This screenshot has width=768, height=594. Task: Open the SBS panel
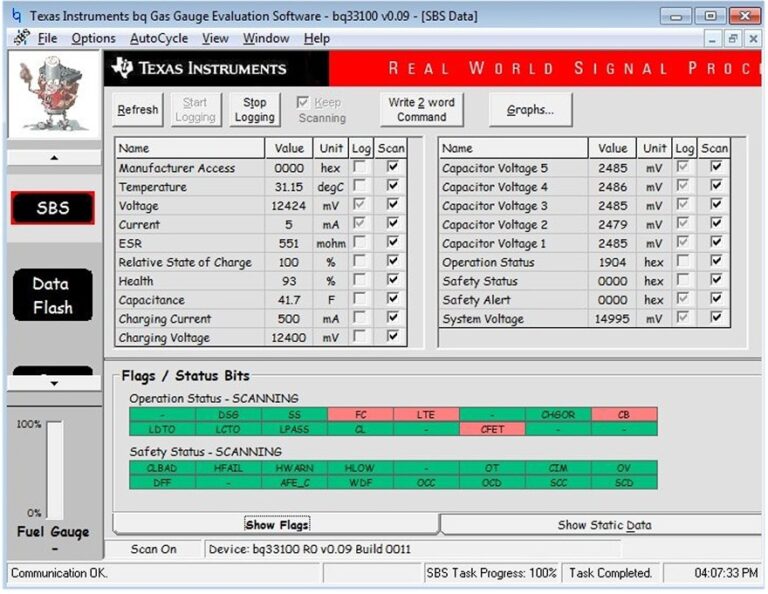[x=53, y=208]
